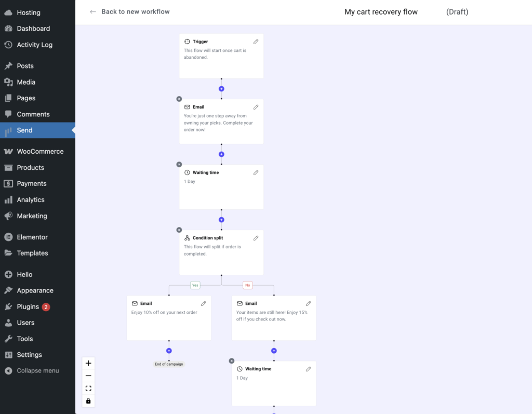Add a step after the Trigger
Screen dimensions: 532x414
(221, 89)
